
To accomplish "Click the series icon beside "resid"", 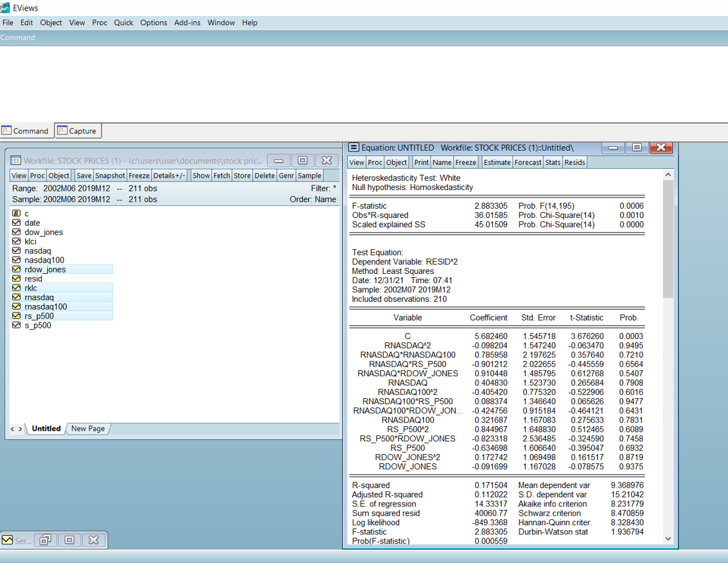I will point(15,279).
